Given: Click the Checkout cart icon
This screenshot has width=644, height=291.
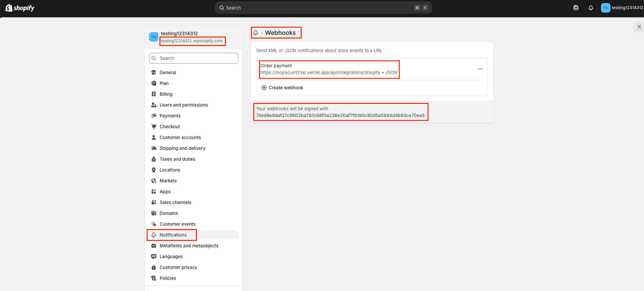Looking at the screenshot, I should click(154, 127).
